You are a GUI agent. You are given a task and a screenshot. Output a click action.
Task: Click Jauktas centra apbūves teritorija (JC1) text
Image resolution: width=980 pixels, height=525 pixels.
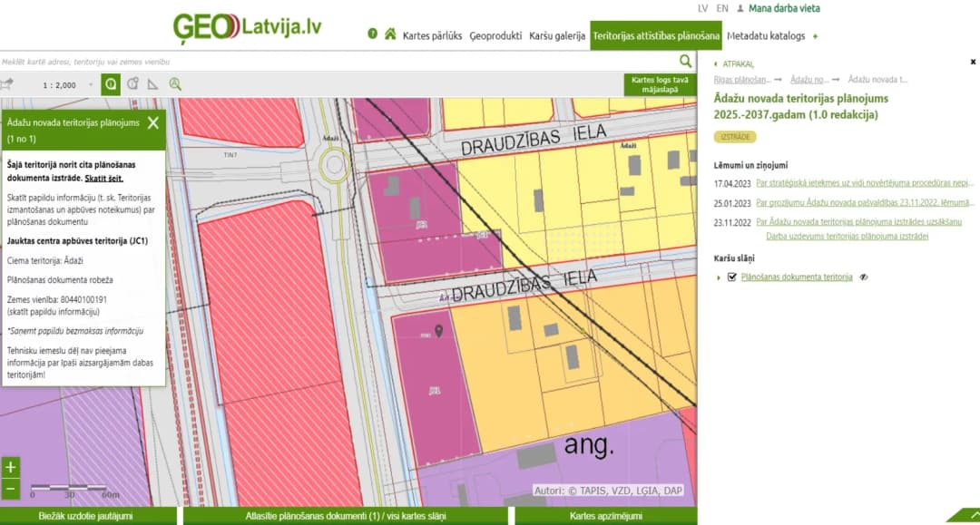(x=77, y=241)
